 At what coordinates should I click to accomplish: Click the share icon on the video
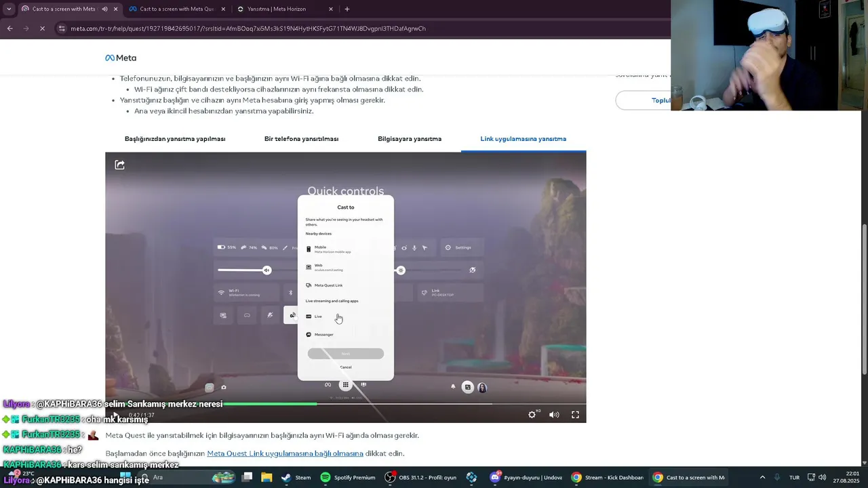120,165
